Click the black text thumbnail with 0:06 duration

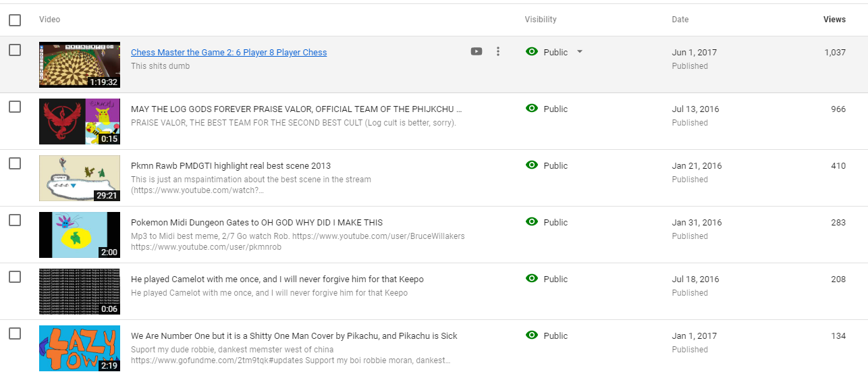click(x=80, y=292)
